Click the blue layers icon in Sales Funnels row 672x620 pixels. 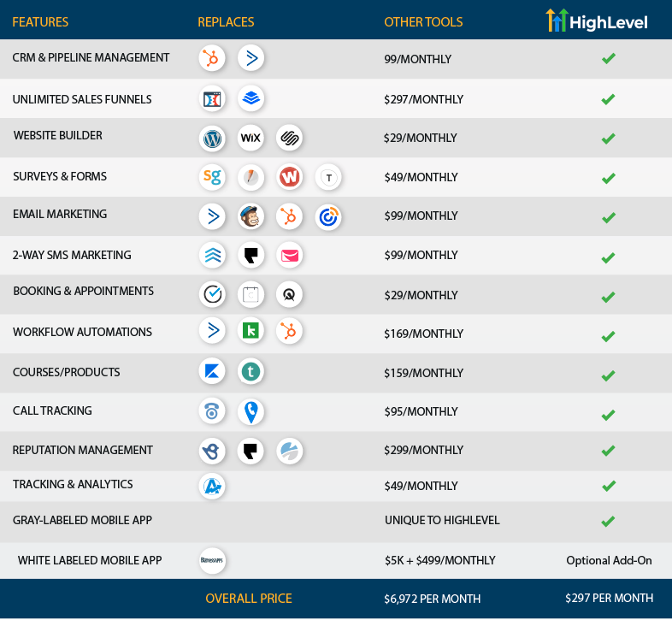[251, 98]
